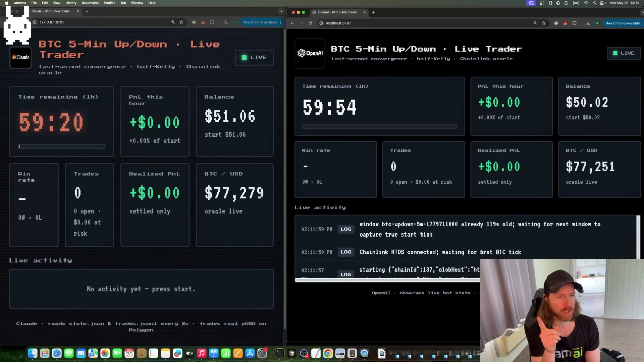Viewport: 644px width, 362px height.
Task: Click BTC price $77,279 on Claude page
Action: (x=234, y=193)
